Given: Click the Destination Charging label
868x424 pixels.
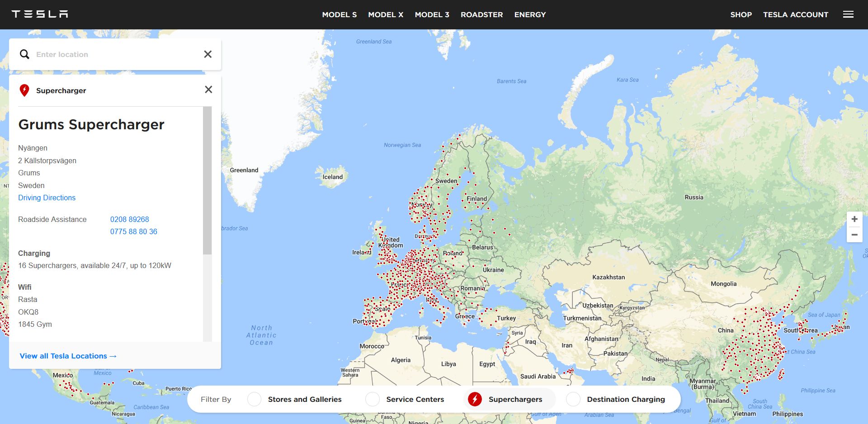Looking at the screenshot, I should tap(626, 399).
